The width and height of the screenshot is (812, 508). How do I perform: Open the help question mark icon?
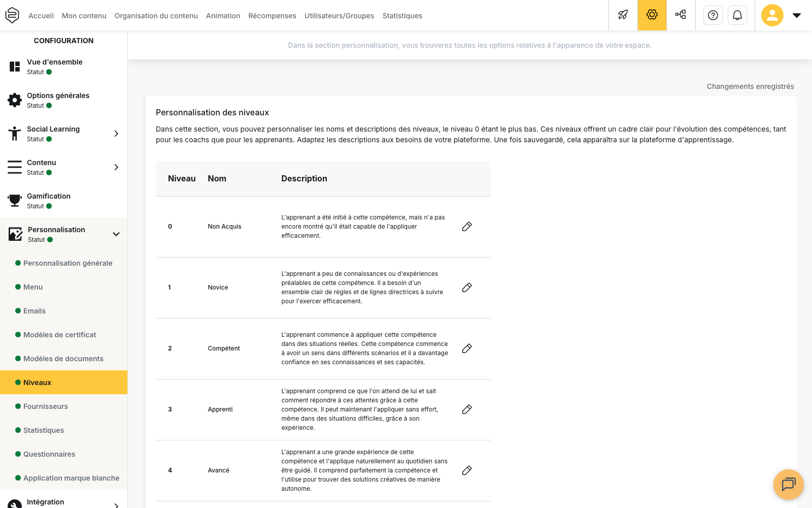pyautogui.click(x=713, y=15)
